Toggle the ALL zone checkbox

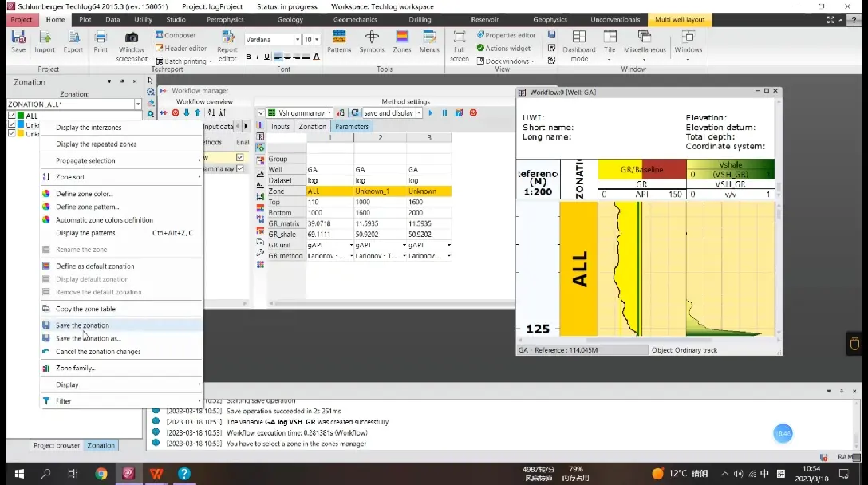pos(12,116)
